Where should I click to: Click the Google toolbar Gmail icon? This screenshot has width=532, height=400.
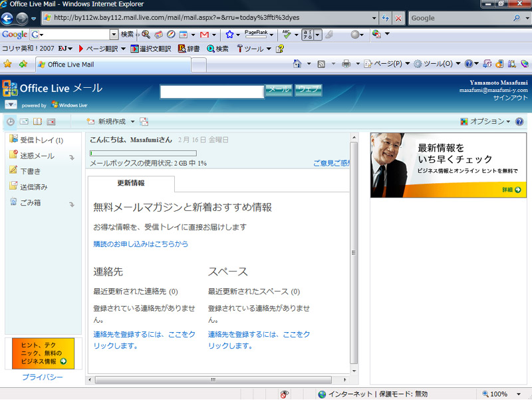point(204,35)
